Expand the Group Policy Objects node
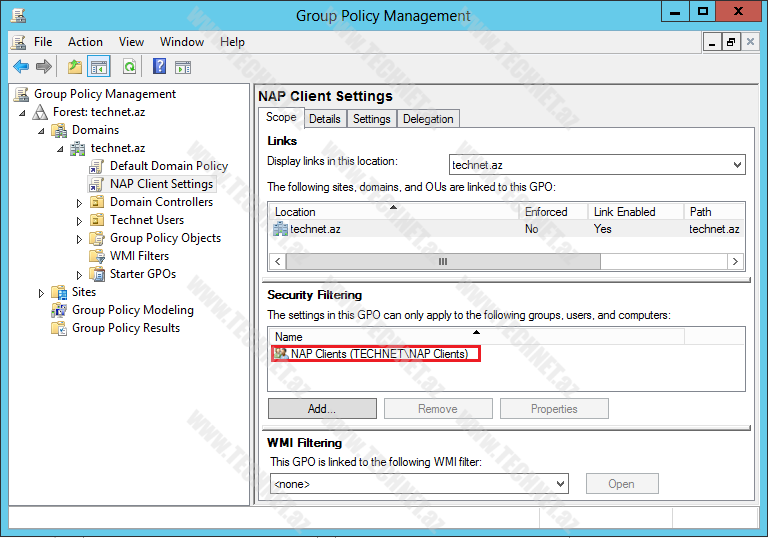768x538 pixels. 80,239
